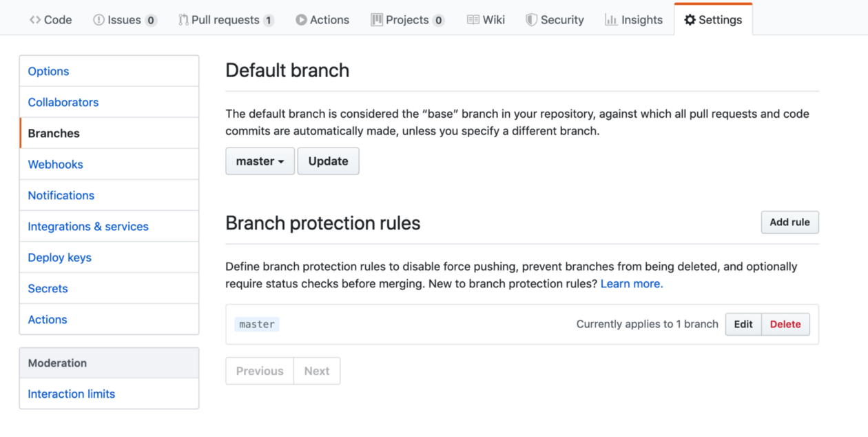Screen dimensions: 868x437
Task: Click the Security shield icon
Action: click(x=530, y=20)
